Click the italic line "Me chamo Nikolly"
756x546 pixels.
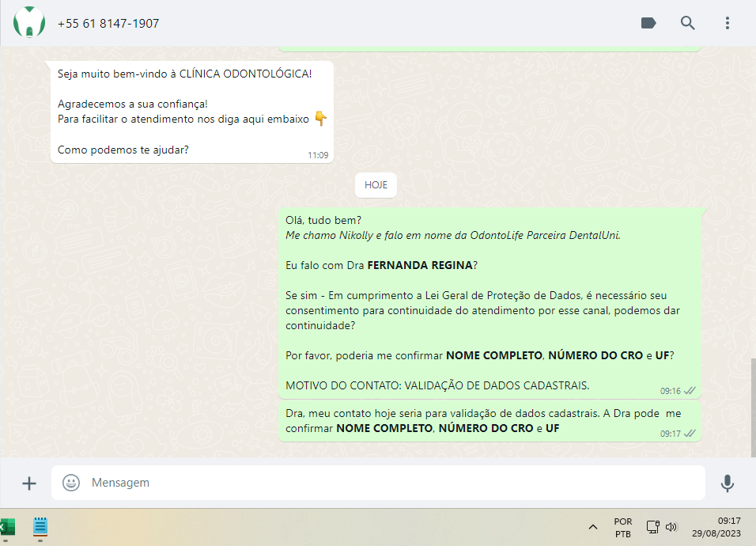click(x=453, y=235)
